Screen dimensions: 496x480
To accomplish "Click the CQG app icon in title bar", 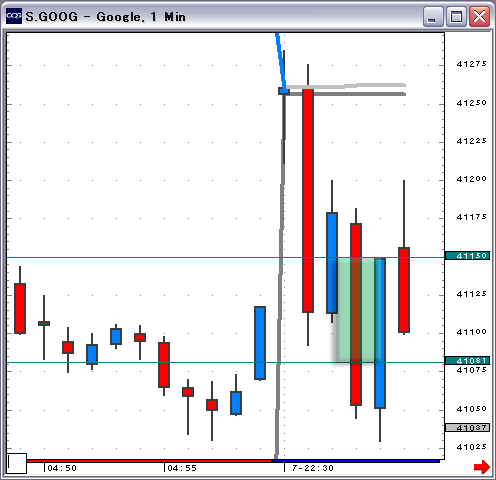I will pyautogui.click(x=14, y=16).
